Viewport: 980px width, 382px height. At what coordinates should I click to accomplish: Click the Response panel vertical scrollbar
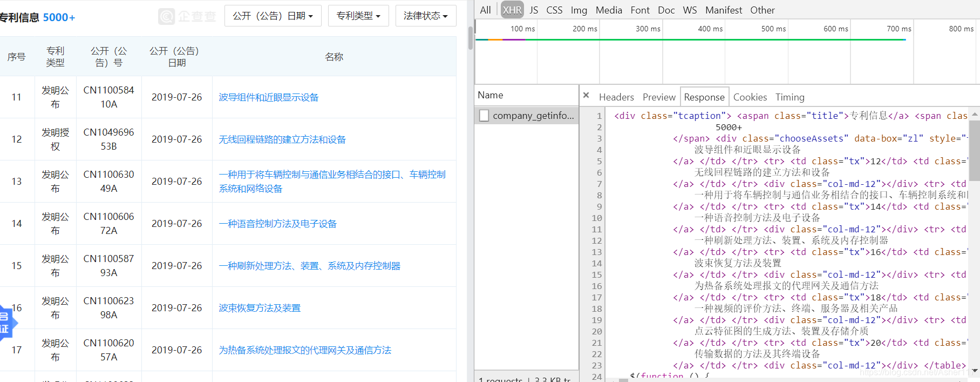(x=975, y=151)
